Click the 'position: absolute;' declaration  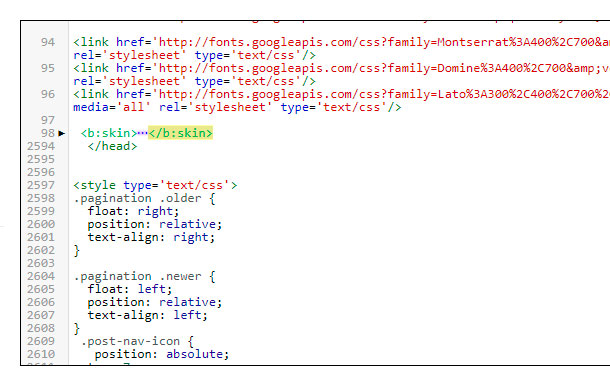click(x=162, y=354)
